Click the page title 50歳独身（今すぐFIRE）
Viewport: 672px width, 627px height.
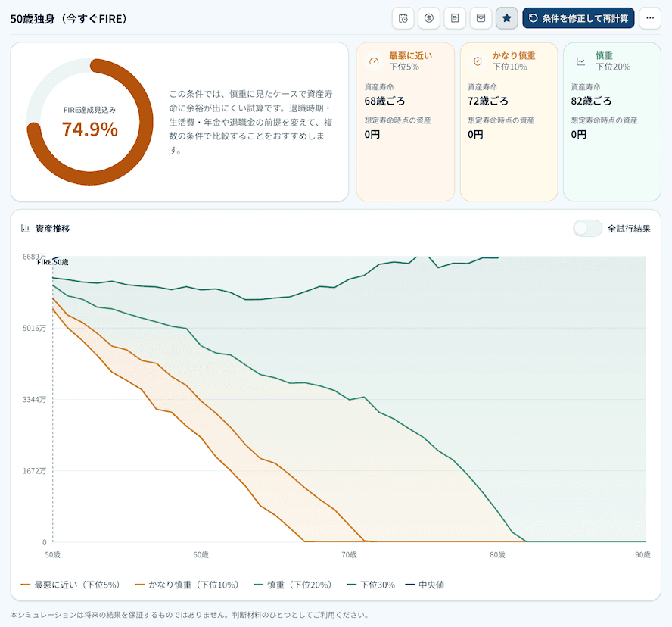click(69, 19)
